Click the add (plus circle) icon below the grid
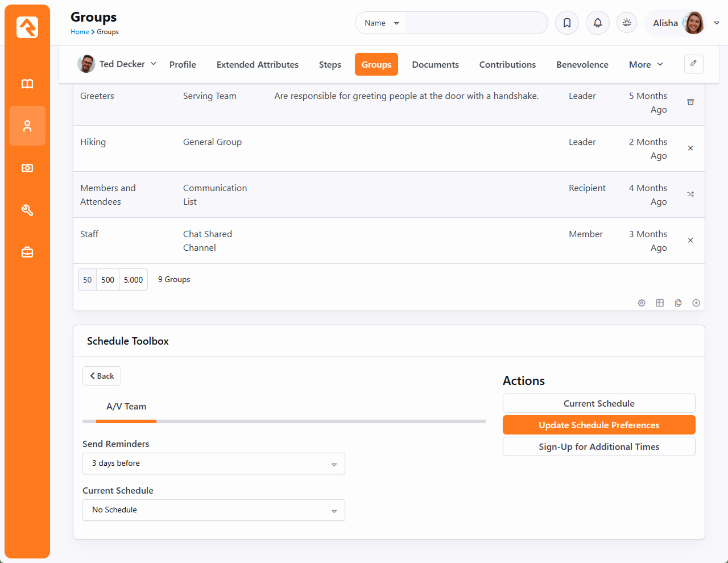 pyautogui.click(x=696, y=303)
